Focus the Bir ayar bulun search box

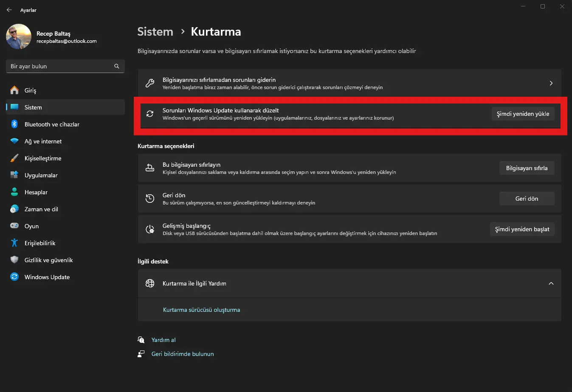65,66
